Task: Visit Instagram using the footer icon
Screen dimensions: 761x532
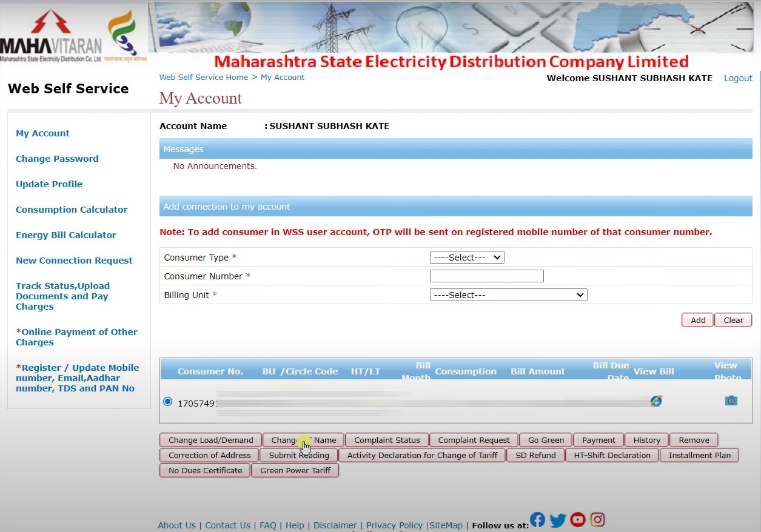Action: tap(597, 519)
